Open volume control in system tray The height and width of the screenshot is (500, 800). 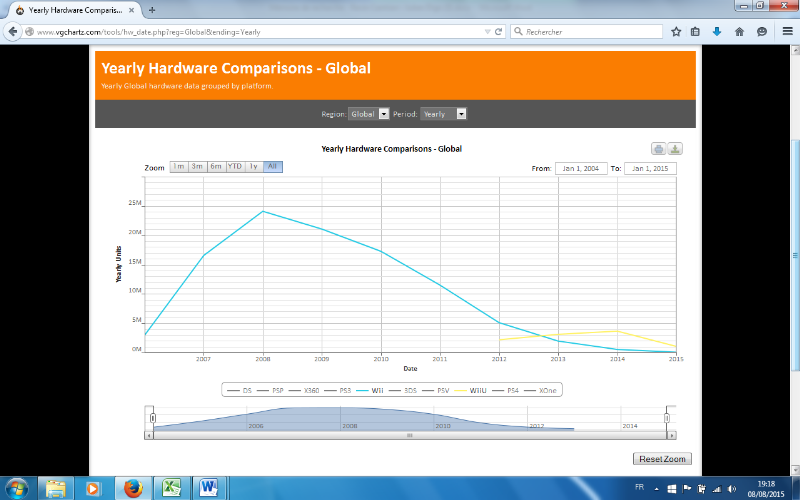click(732, 489)
